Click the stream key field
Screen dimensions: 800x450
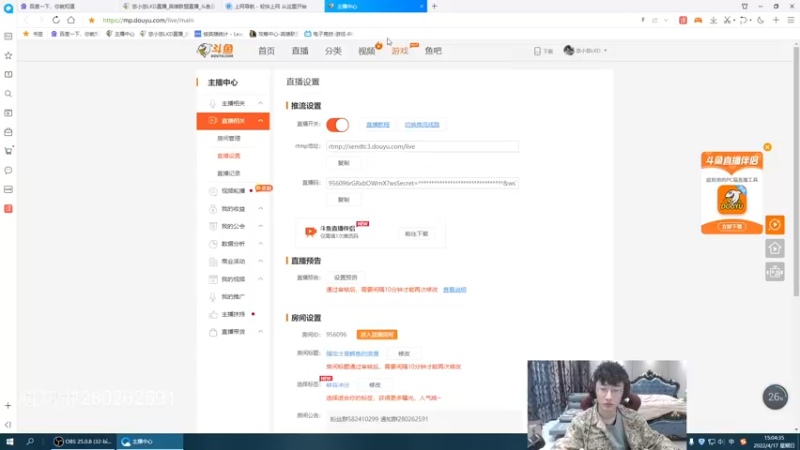pyautogui.click(x=422, y=183)
